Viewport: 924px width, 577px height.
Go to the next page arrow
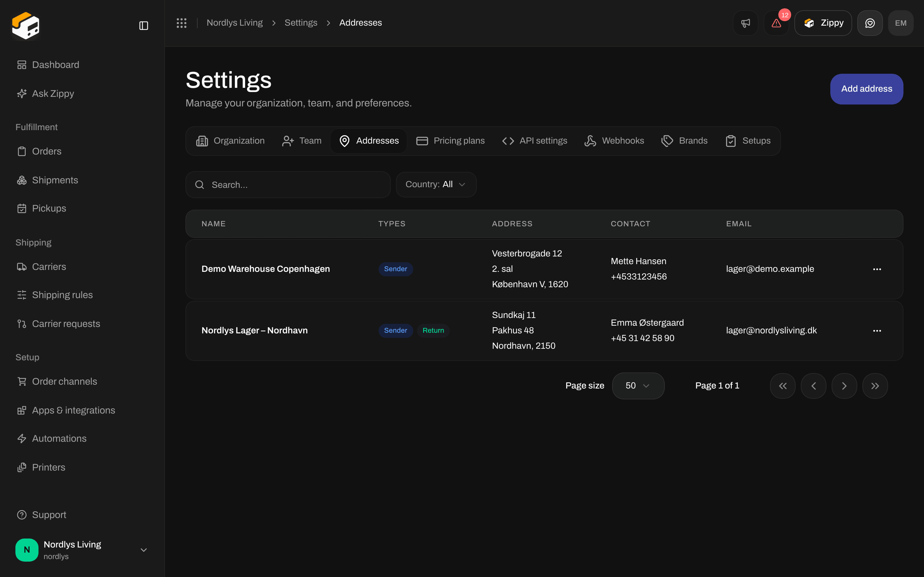(x=844, y=386)
